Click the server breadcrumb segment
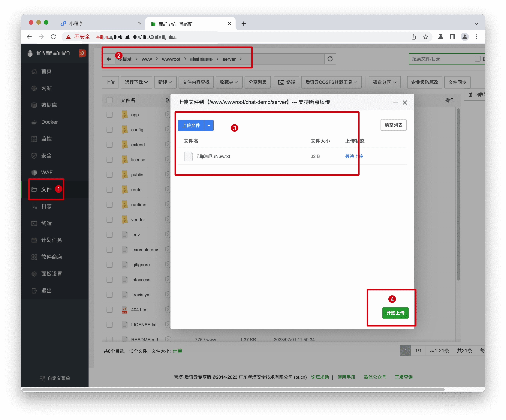The width and height of the screenshot is (506, 420). click(x=229, y=59)
